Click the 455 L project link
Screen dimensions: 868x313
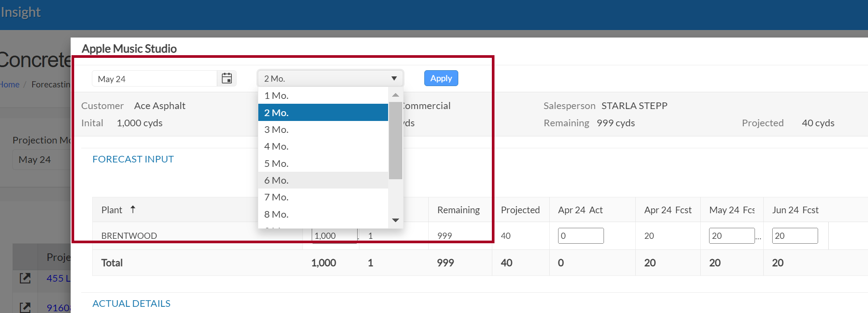[58, 278]
